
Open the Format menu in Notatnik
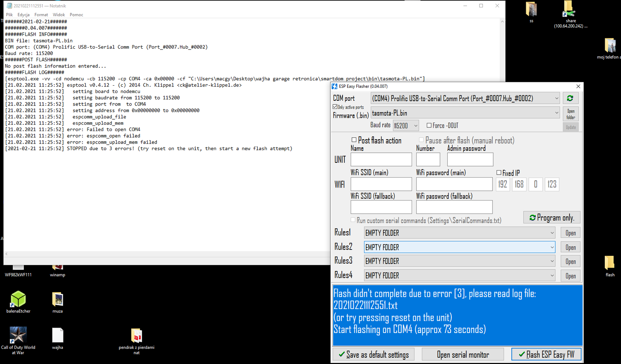pos(41,15)
